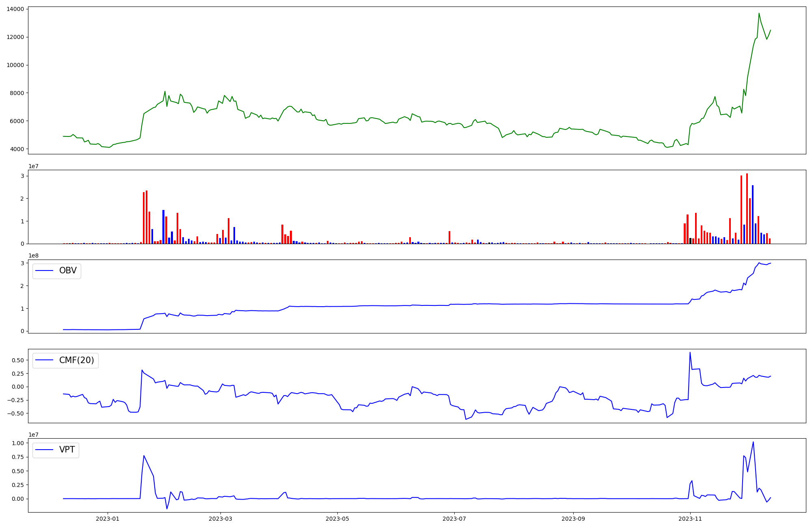Click the tallest blue volume bar in December
Viewport: 812px width, 528px height.
752,214
